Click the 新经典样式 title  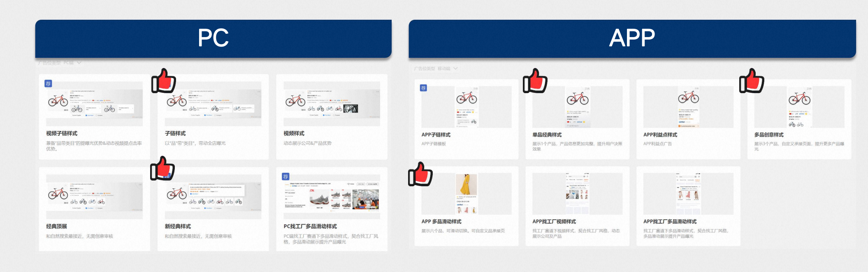point(178,227)
